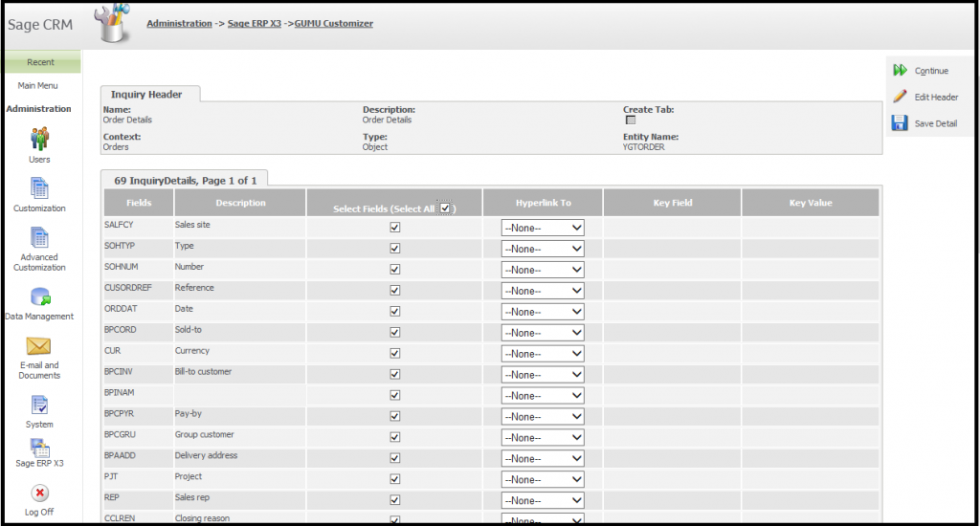Uncheck the SOHTYP Type checkbox
Screen dimensions: 980x526
[395, 248]
